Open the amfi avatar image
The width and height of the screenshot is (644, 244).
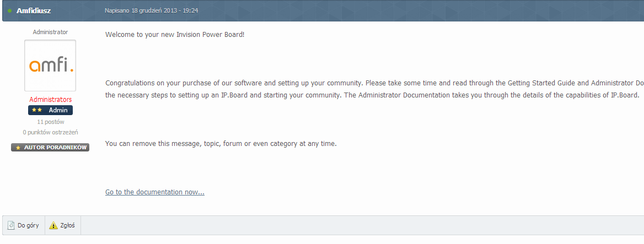[x=50, y=66]
